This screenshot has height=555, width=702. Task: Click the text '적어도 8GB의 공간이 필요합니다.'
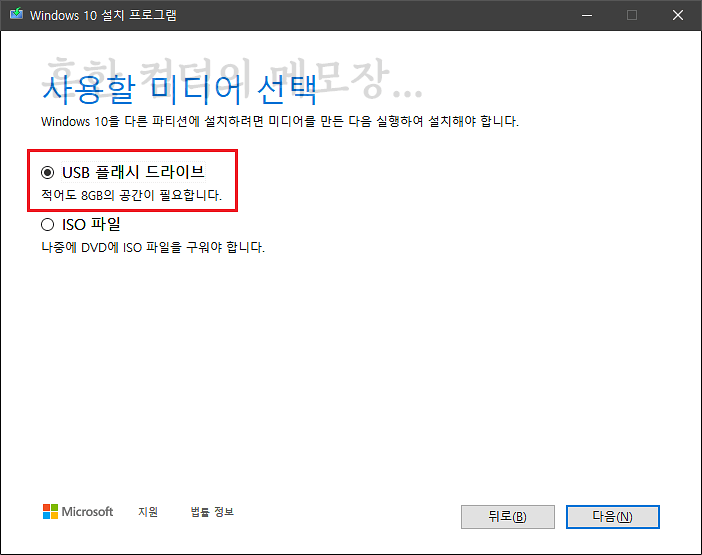point(132,195)
